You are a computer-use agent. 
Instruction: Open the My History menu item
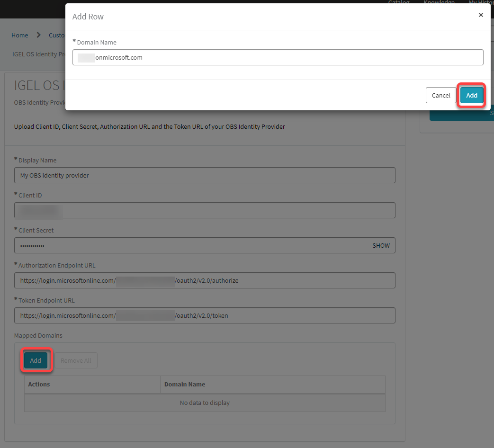tap(480, 2)
